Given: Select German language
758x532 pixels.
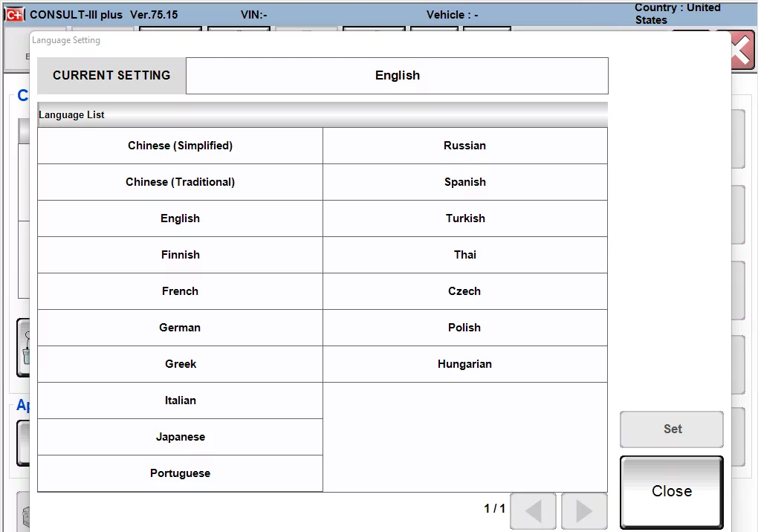Looking at the screenshot, I should click(x=180, y=327).
